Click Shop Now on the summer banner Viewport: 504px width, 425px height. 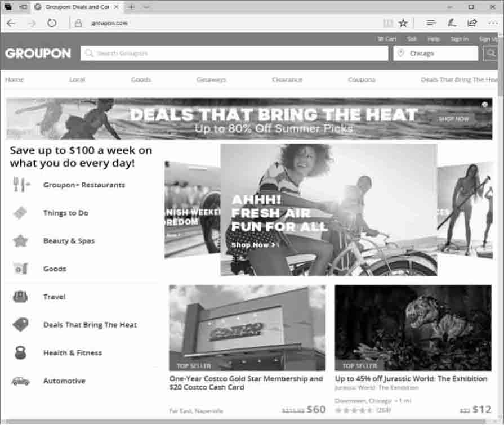point(453,119)
